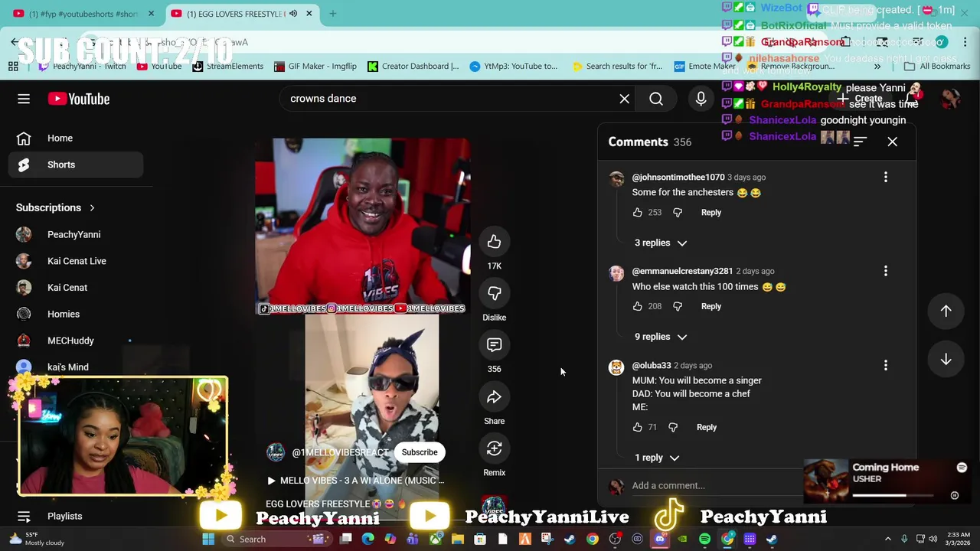Reply to 'Who else watch this 100 times'
This screenshot has height=551, width=980.
click(710, 306)
